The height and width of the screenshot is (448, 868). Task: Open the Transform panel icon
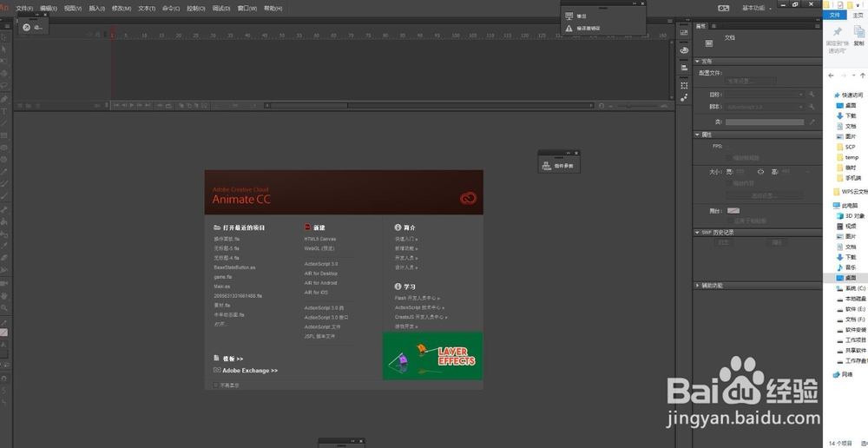coord(684,85)
